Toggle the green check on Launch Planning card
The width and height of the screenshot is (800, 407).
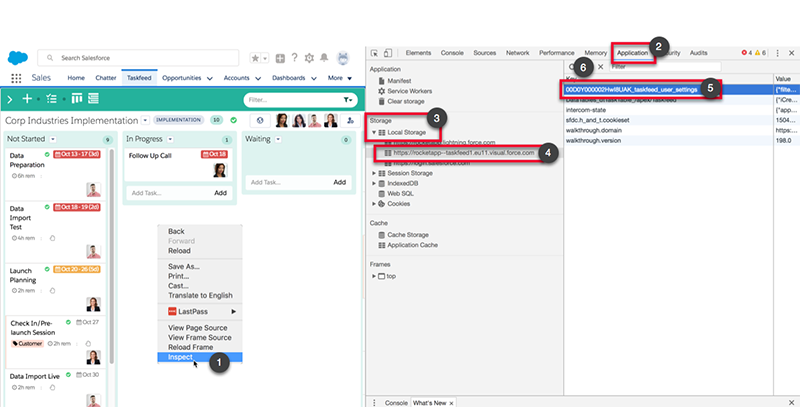[x=47, y=269]
